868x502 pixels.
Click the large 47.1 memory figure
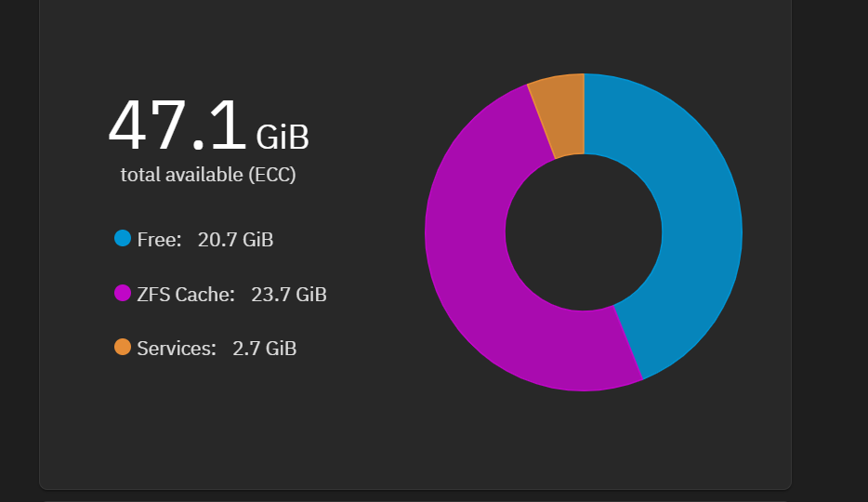point(178,125)
